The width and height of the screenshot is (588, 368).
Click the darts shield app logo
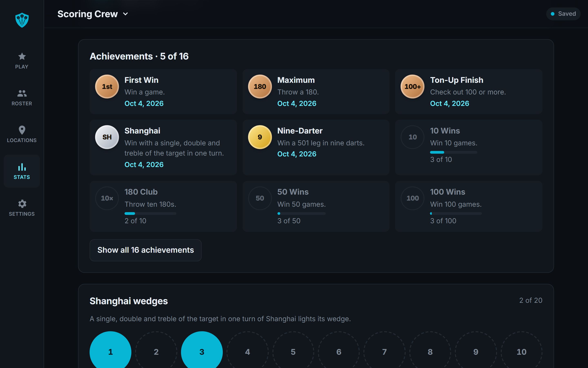point(22,20)
